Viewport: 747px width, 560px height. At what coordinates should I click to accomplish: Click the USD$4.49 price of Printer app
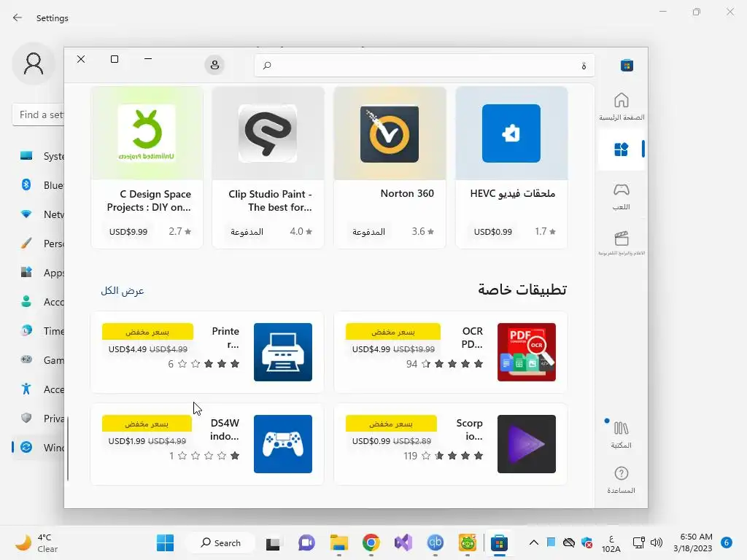coord(127,349)
